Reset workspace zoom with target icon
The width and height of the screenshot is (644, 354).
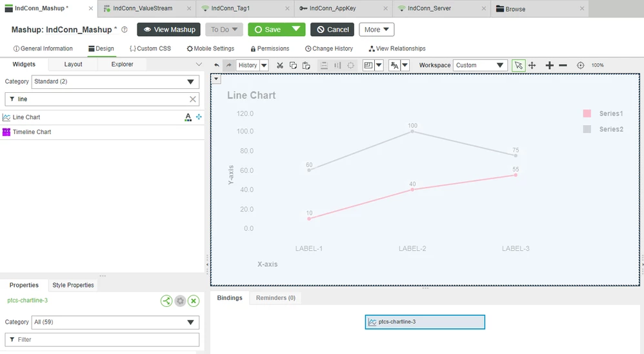tap(580, 65)
